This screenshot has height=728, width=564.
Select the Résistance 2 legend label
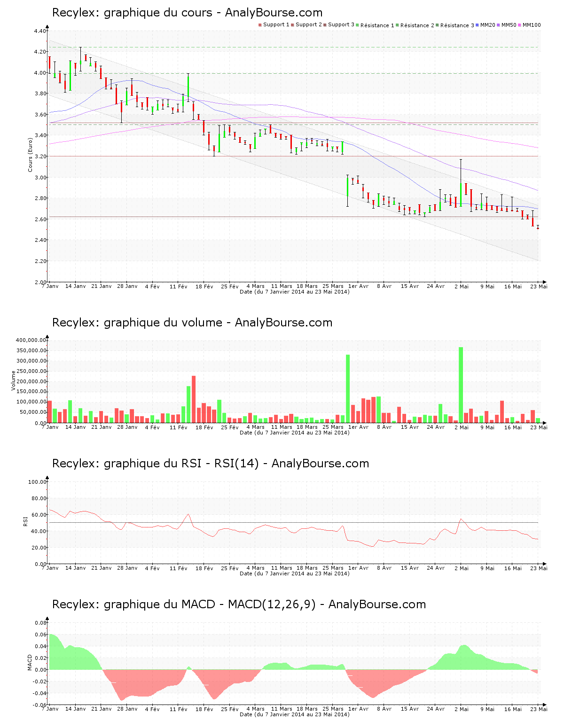417,25
